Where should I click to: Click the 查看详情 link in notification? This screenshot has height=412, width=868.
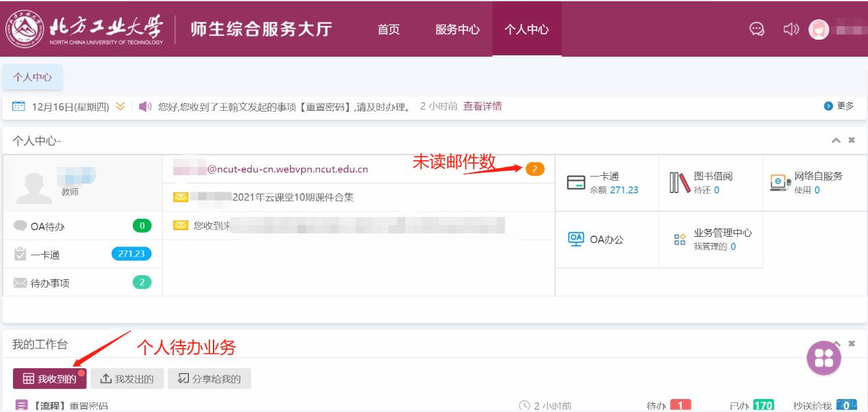(483, 106)
